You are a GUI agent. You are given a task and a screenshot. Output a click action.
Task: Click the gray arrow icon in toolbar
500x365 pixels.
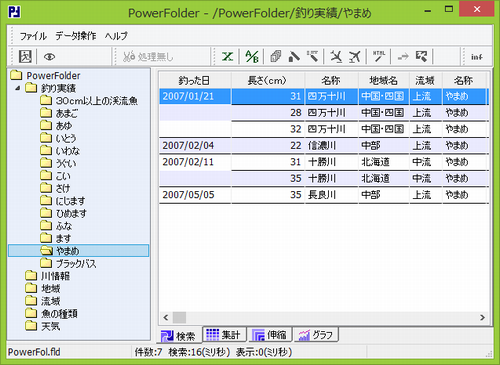click(403, 57)
